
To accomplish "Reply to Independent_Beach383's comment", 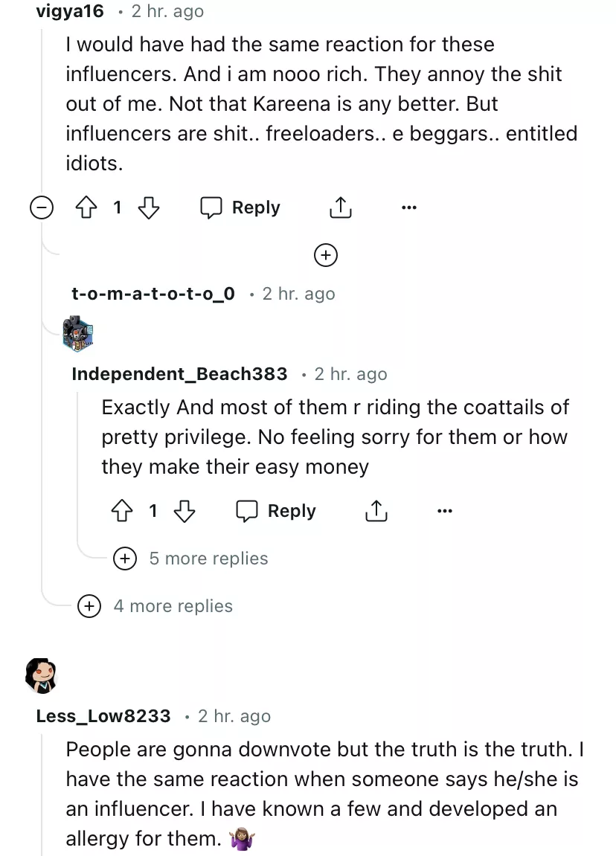I will tap(277, 511).
